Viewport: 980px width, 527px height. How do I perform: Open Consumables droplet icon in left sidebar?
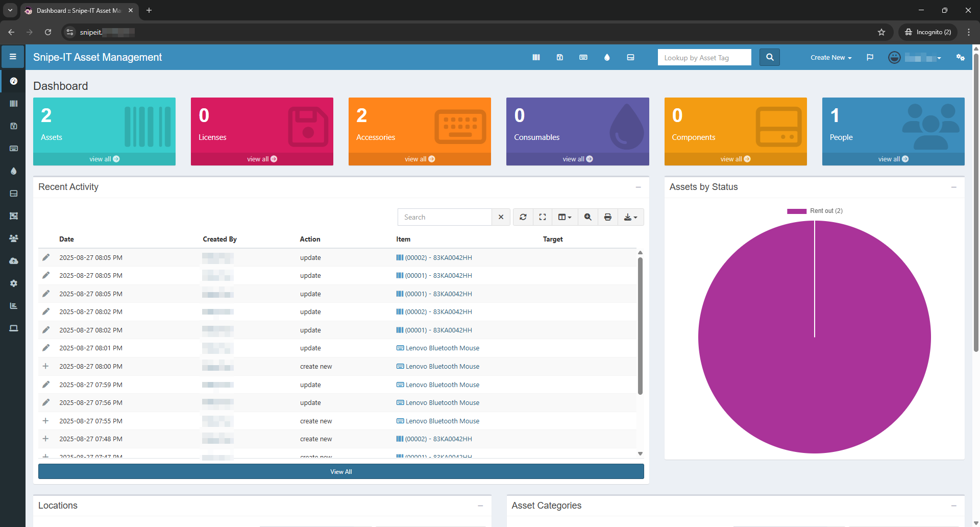click(x=14, y=171)
